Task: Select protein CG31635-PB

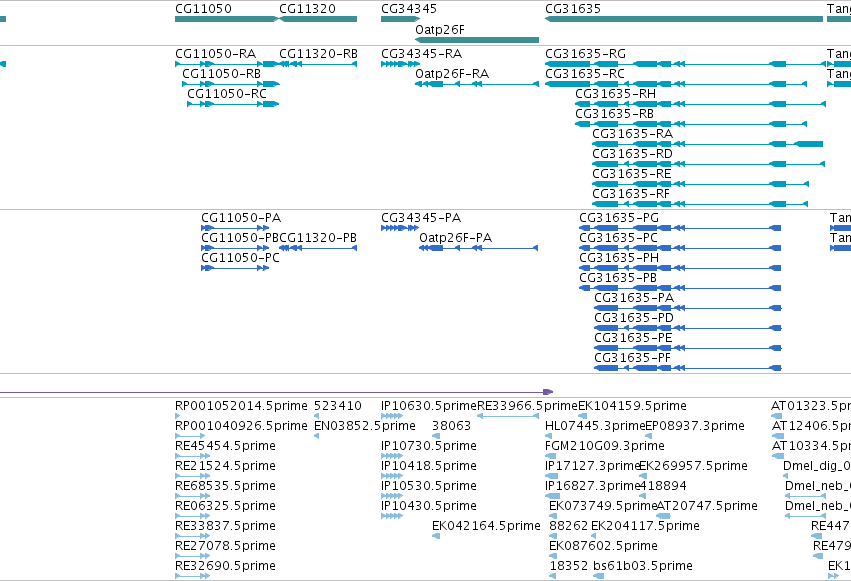Action: click(618, 278)
